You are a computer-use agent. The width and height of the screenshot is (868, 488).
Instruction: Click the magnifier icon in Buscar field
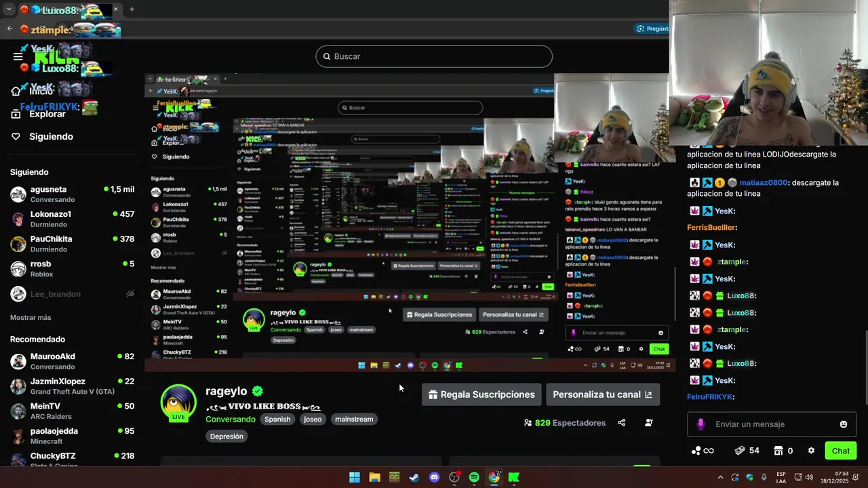click(x=326, y=56)
